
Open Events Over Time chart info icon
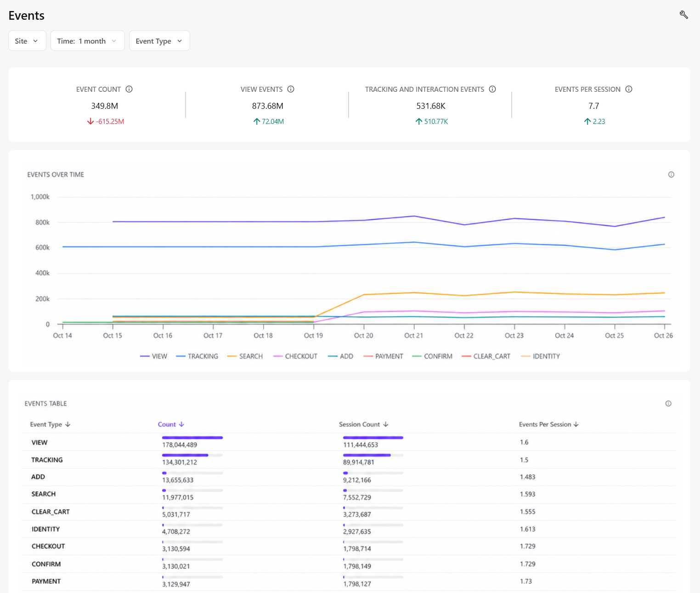[671, 174]
